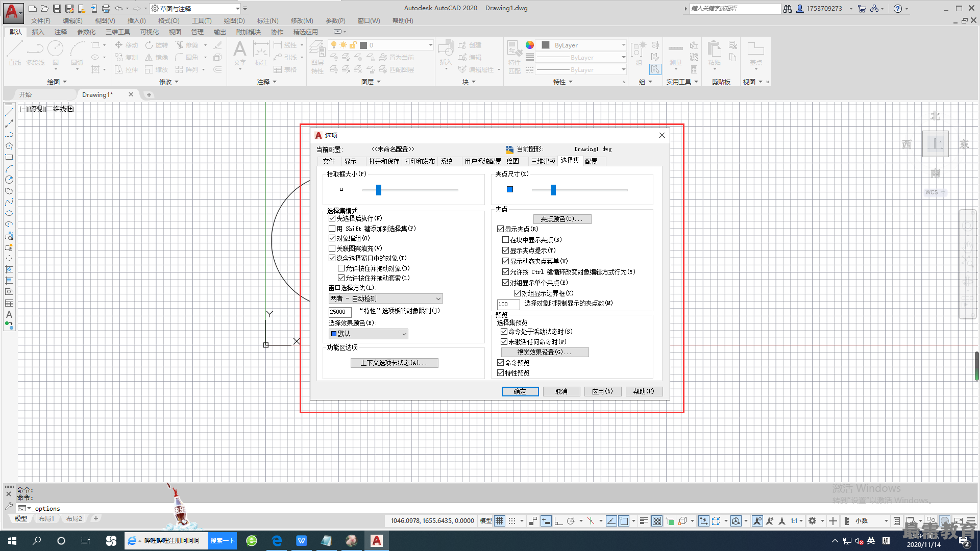Toggle 命令预览 checkbox
Viewport: 980px width, 551px height.
501,363
